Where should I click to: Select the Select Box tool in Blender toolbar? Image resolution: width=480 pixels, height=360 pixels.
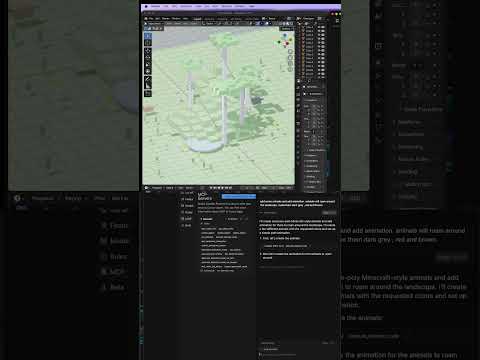pos(148,36)
